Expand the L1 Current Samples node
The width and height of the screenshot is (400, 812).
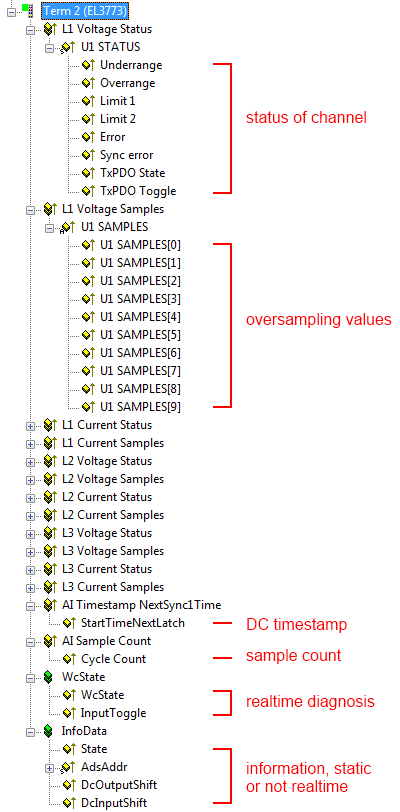pos(30,444)
